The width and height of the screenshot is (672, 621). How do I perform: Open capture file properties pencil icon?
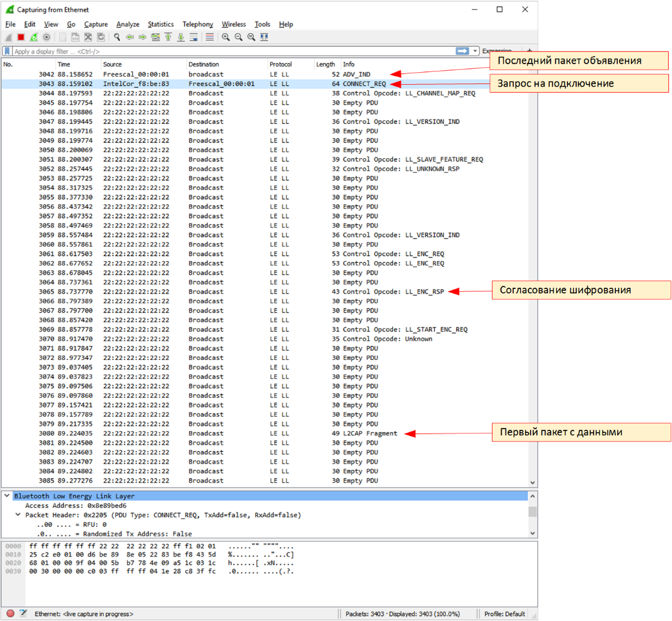click(x=23, y=614)
